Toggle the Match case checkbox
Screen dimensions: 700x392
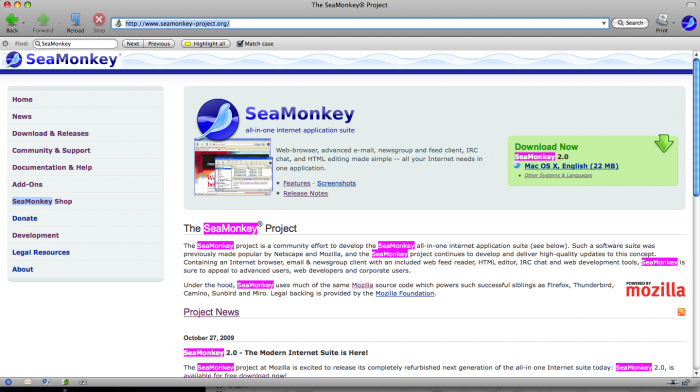(x=240, y=44)
